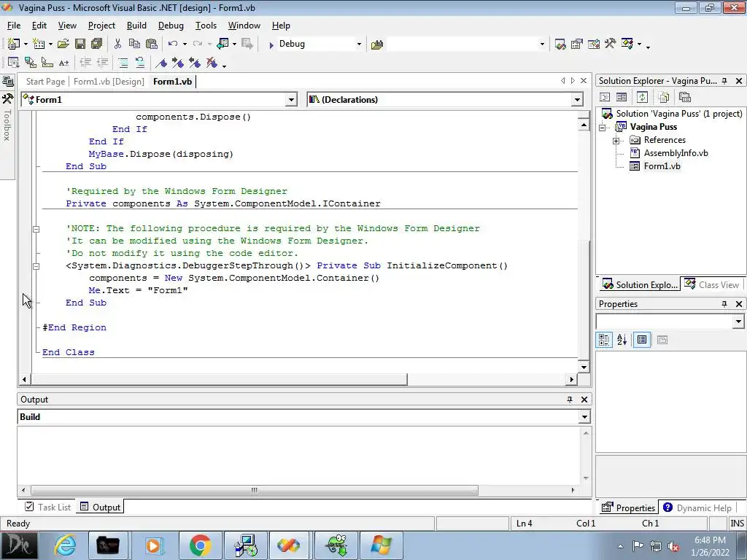Open the Properties Window toolbar icon
The width and height of the screenshot is (747, 560).
click(577, 44)
